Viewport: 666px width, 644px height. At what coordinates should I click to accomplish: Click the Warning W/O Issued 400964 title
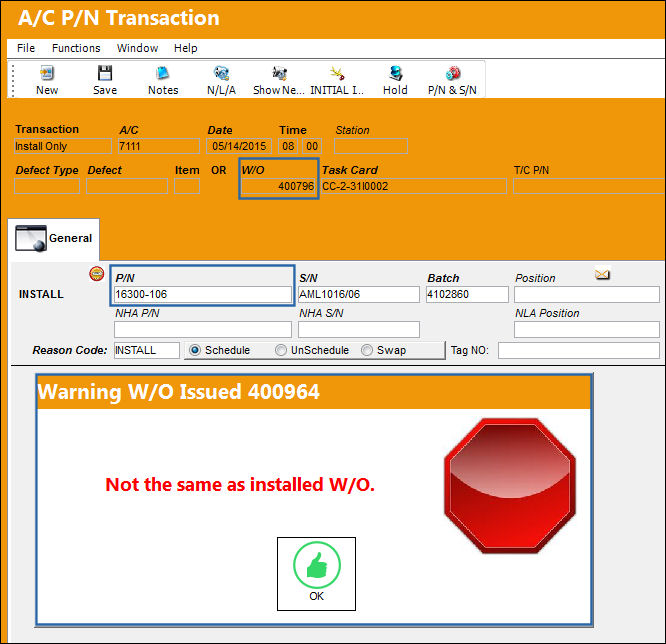pos(178,392)
